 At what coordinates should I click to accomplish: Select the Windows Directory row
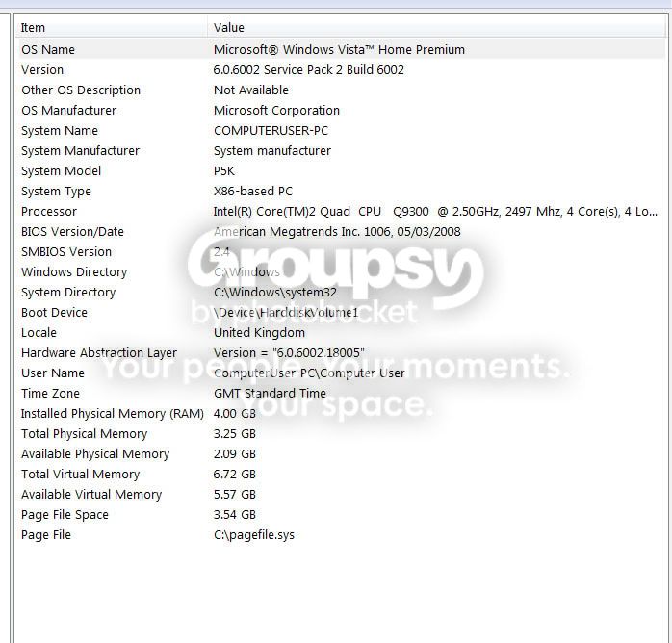pos(341,272)
